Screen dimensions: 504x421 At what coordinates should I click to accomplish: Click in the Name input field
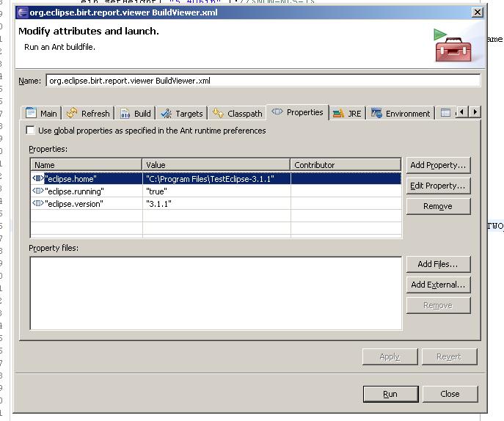(x=263, y=81)
